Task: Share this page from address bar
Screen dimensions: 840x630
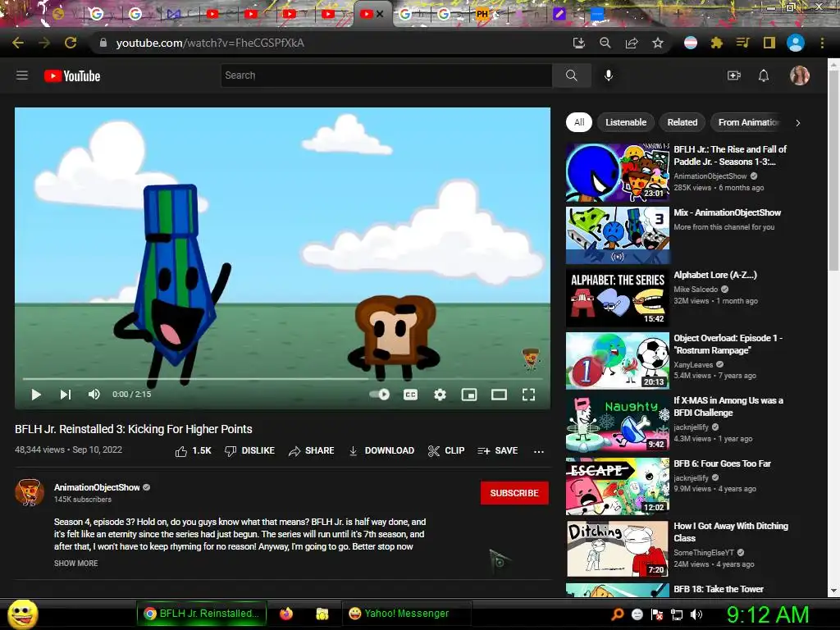Action: coord(632,43)
